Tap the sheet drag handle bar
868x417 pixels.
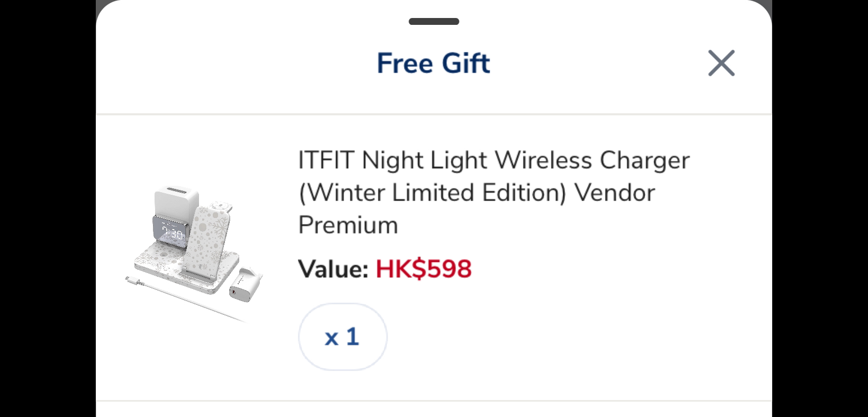click(x=433, y=22)
